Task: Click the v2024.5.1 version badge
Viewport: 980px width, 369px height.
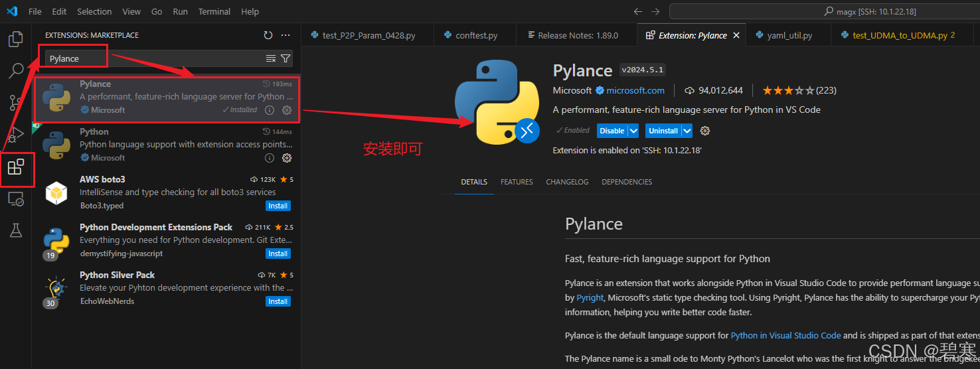Action: [x=642, y=70]
